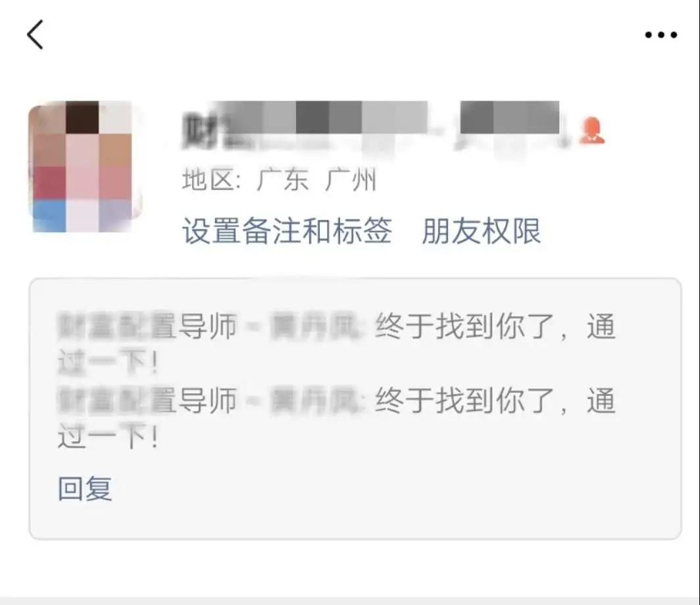Image resolution: width=700 pixels, height=605 pixels.
Task: Tap the 广东 province text
Action: tap(282, 180)
